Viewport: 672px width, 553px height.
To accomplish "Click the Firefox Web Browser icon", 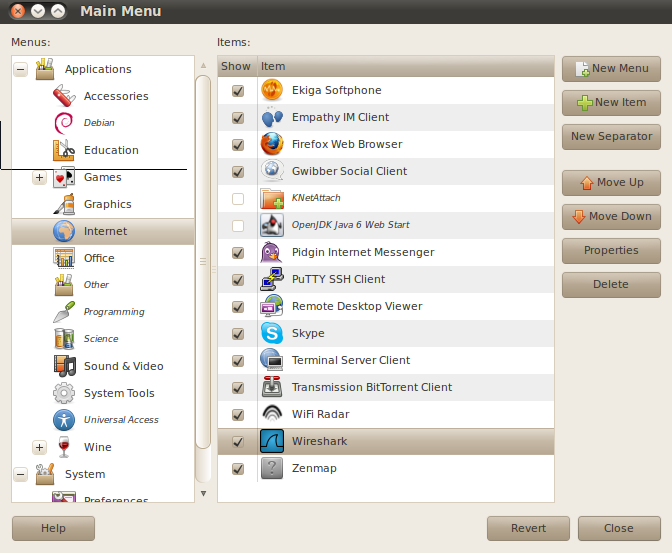I will click(x=272, y=144).
